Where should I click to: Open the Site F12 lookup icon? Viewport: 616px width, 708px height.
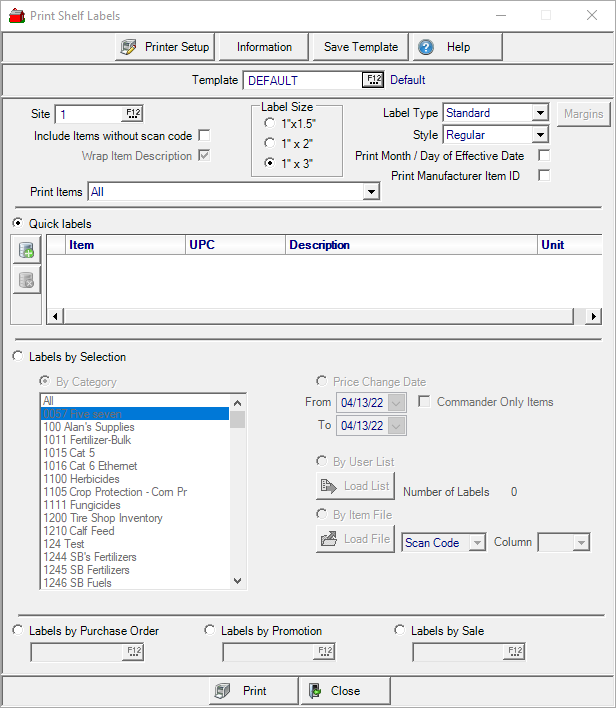(134, 114)
